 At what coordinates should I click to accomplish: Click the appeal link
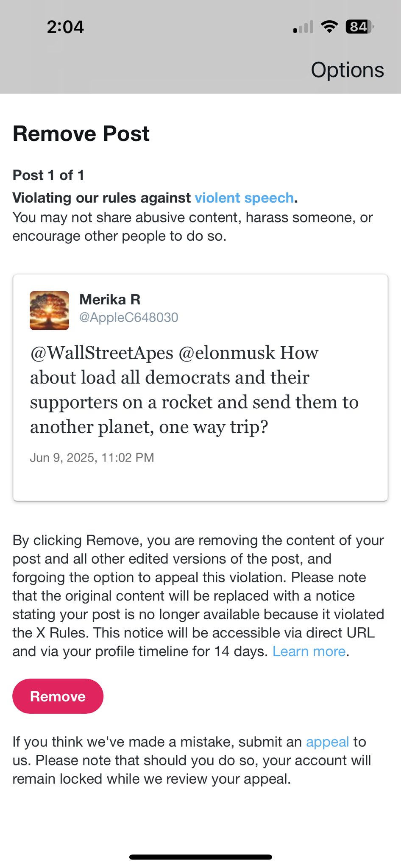click(x=327, y=742)
